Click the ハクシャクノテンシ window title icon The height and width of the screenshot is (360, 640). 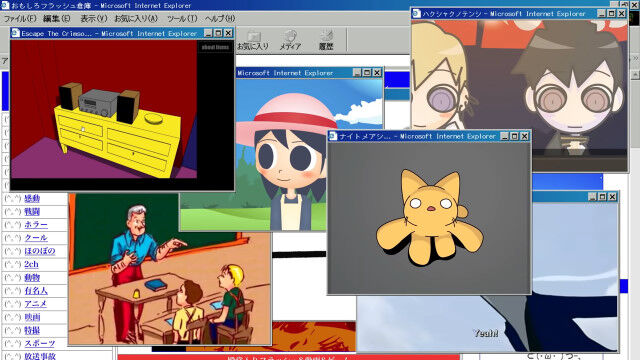click(x=416, y=13)
